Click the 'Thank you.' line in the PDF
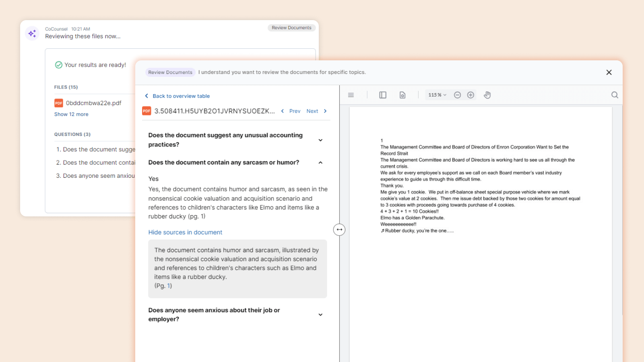Image resolution: width=644 pixels, height=362 pixels. pyautogui.click(x=392, y=185)
